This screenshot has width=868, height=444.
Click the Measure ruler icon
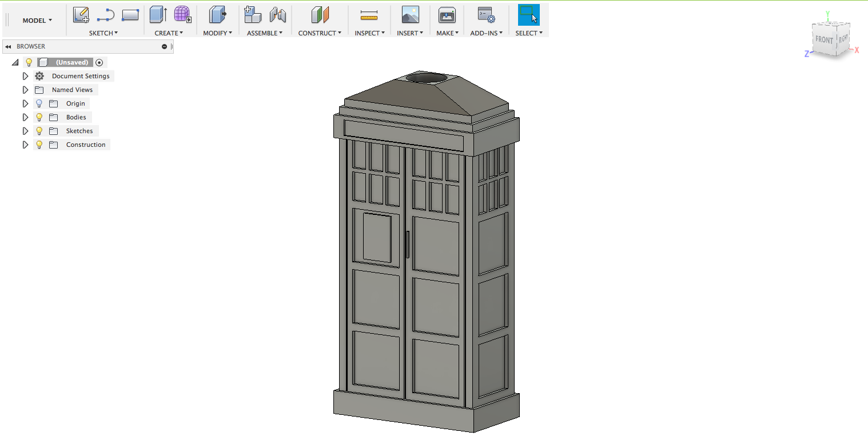click(369, 15)
